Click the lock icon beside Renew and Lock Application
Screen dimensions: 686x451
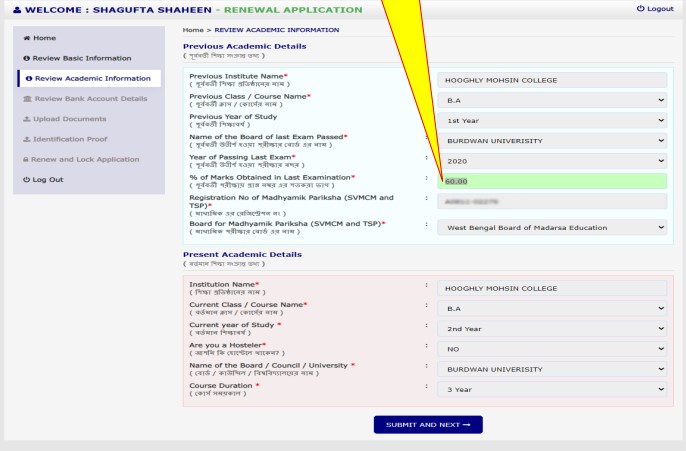click(26, 159)
